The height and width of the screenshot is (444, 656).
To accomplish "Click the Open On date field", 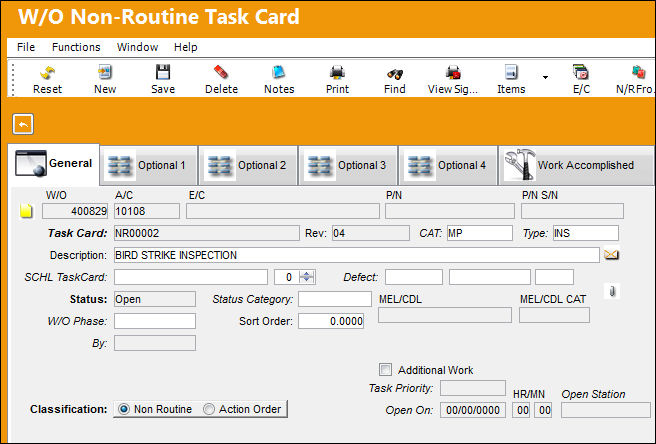I will coord(473,410).
